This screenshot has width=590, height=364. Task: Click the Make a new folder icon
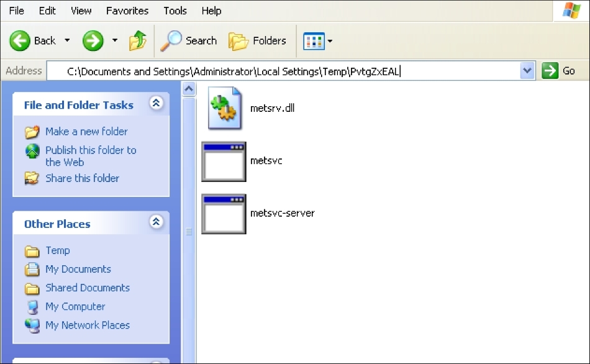[x=32, y=132]
